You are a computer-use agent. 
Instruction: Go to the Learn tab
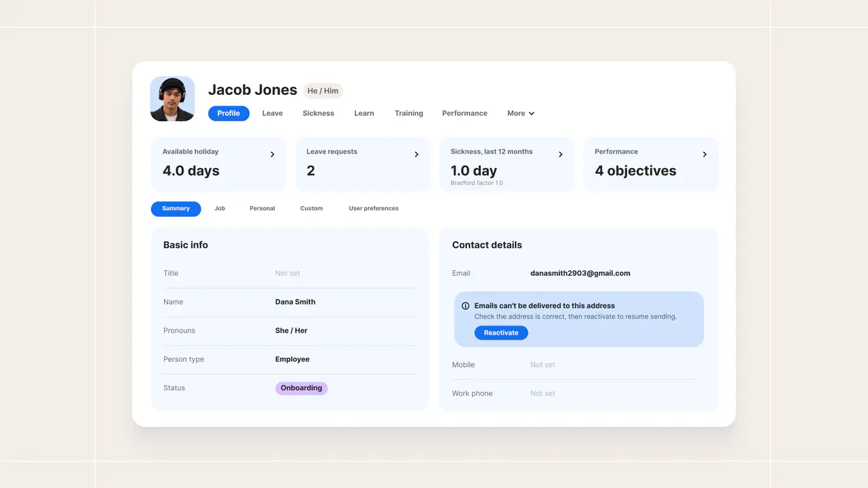tap(364, 113)
